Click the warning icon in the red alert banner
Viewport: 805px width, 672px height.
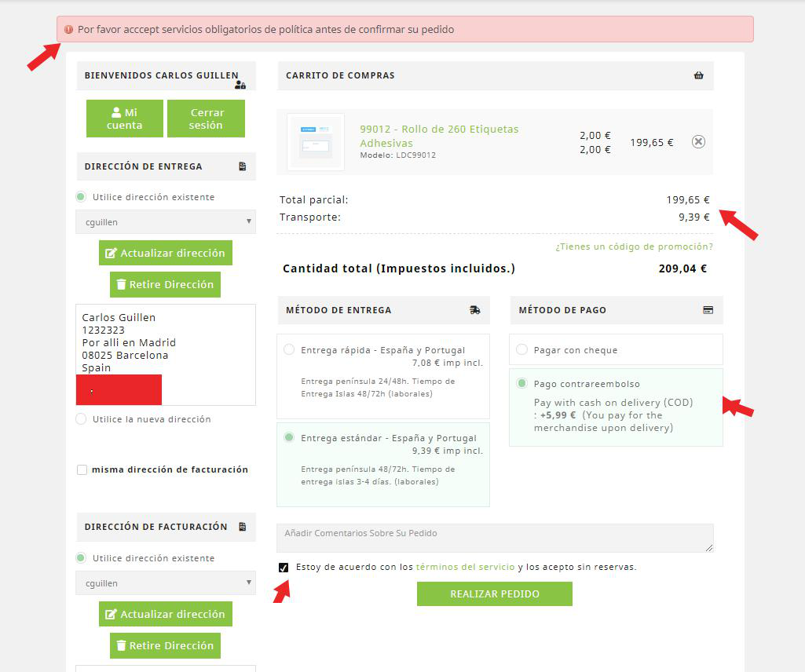coord(69,29)
